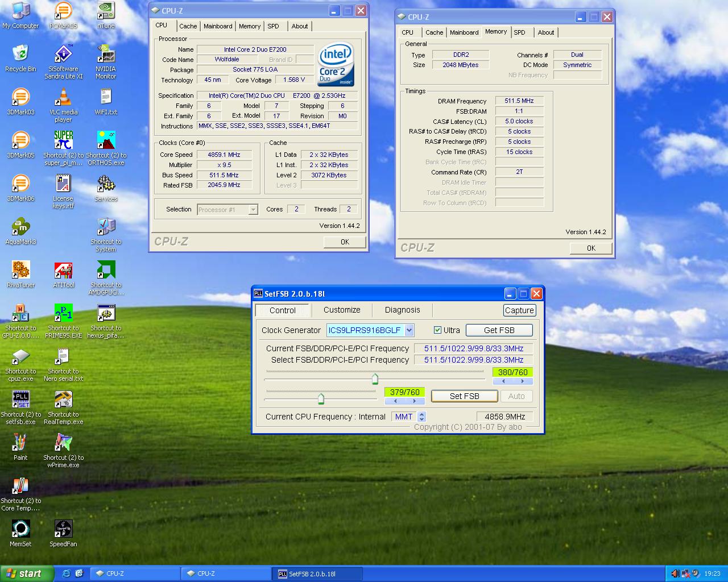Open Memory tab in left CPU-Z window
The image size is (728, 582).
click(x=250, y=26)
